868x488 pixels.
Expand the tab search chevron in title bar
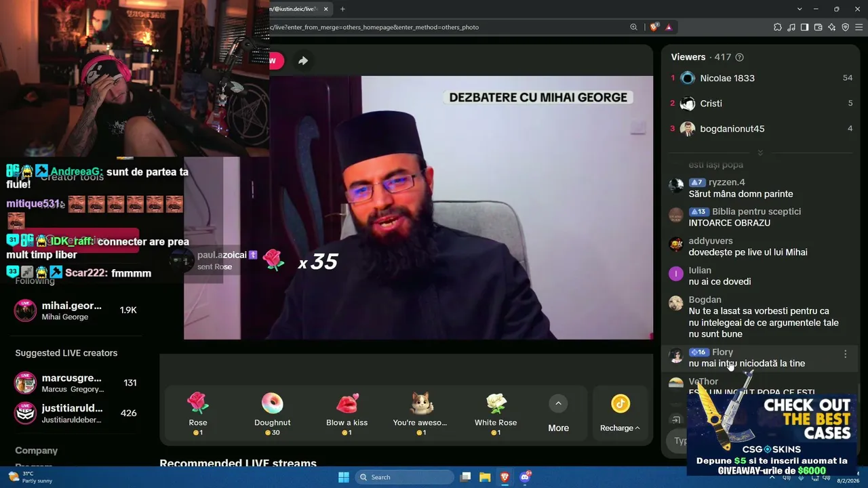tap(800, 9)
